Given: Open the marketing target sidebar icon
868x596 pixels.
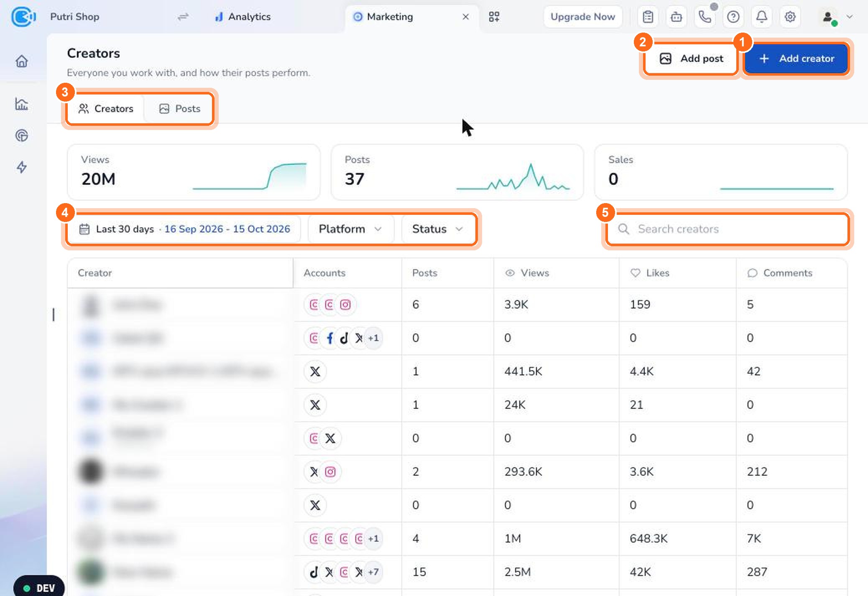Looking at the screenshot, I should click(x=22, y=135).
